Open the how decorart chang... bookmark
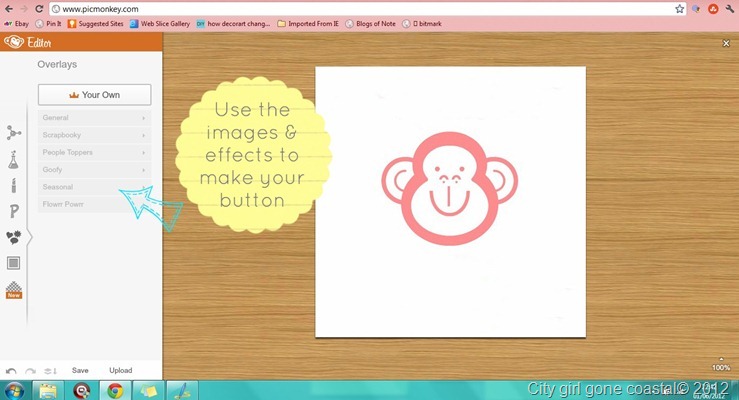The image size is (739, 400). (x=233, y=24)
